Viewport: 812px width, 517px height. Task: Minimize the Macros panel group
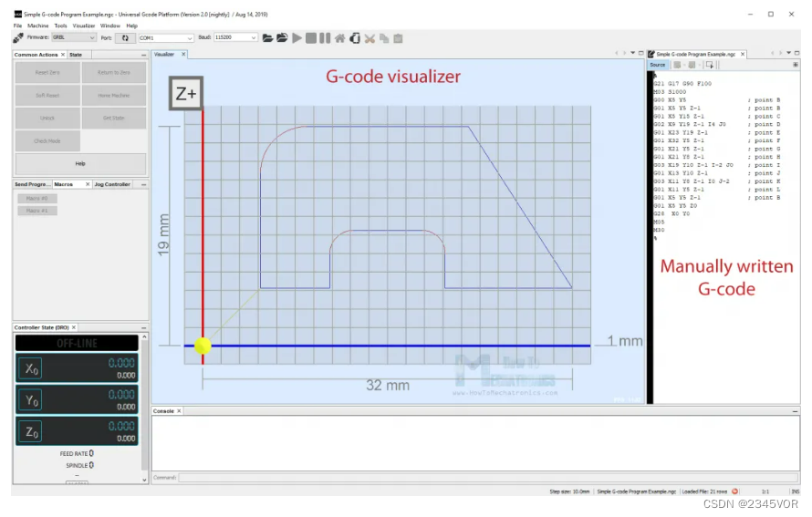(x=143, y=184)
